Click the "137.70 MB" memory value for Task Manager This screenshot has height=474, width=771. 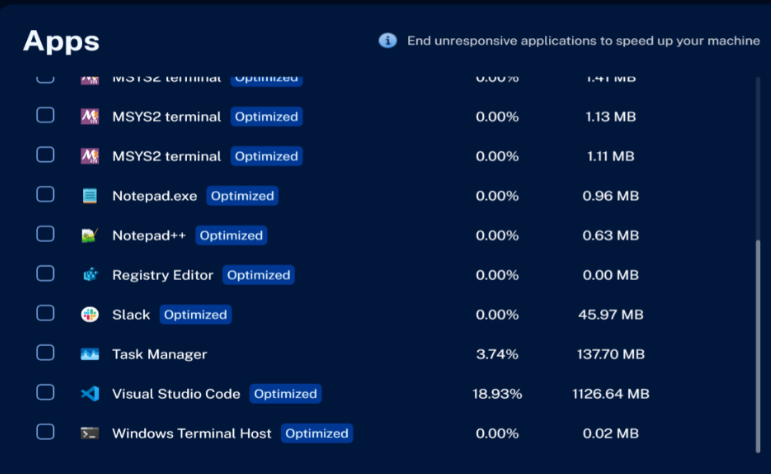pyautogui.click(x=611, y=354)
